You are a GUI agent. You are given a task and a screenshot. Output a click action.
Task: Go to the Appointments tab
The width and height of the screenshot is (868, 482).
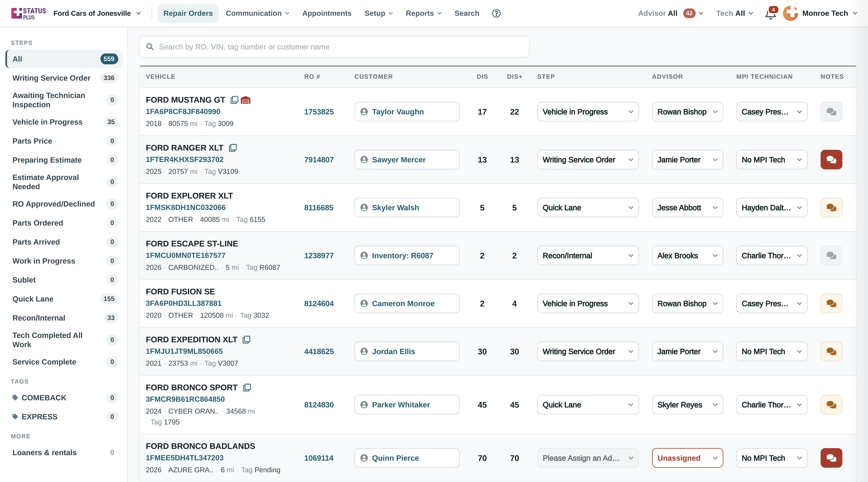click(x=327, y=13)
